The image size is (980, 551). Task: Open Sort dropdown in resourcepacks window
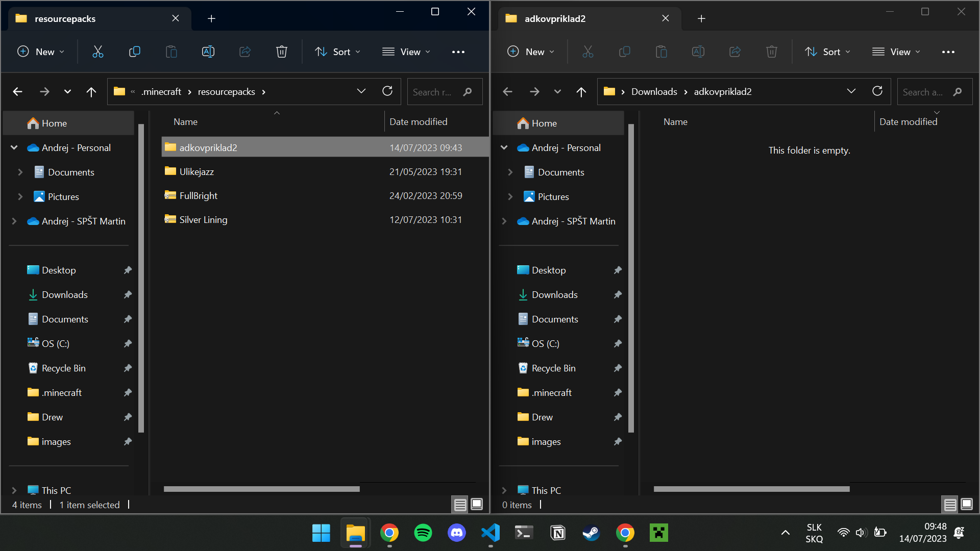337,52
